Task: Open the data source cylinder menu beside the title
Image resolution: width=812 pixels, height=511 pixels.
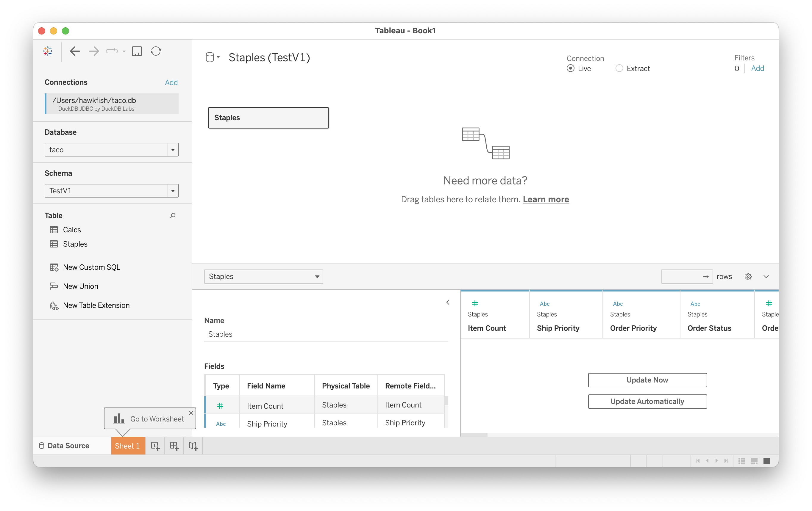Action: tap(213, 57)
